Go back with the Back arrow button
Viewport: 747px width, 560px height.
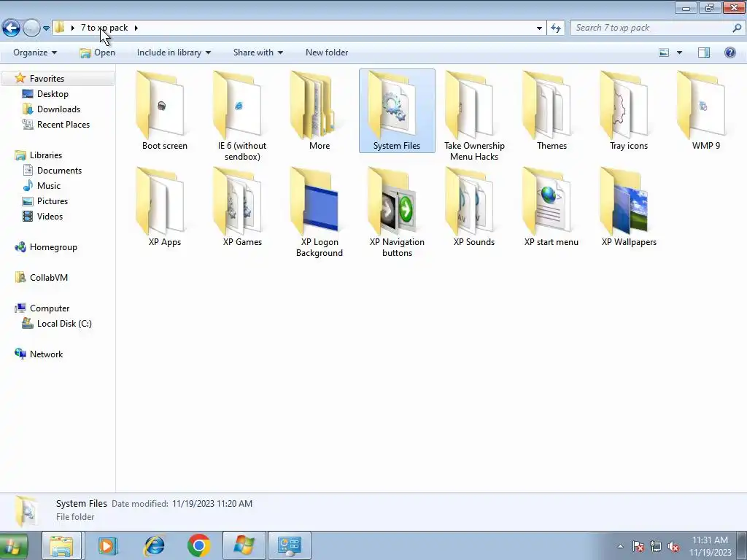[11, 28]
